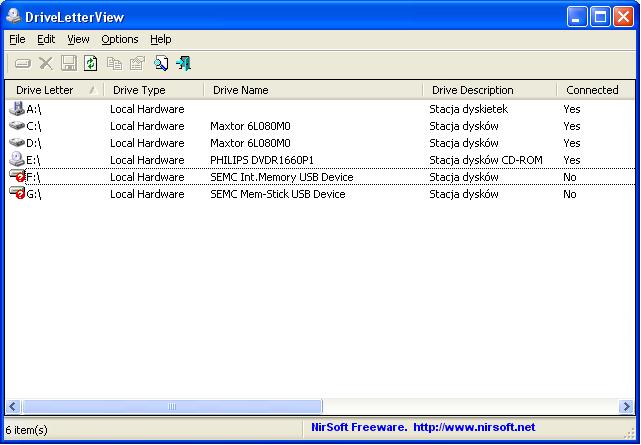Click the Find magnifier toolbar icon
Viewport: 641px width, 445px height.
[161, 64]
